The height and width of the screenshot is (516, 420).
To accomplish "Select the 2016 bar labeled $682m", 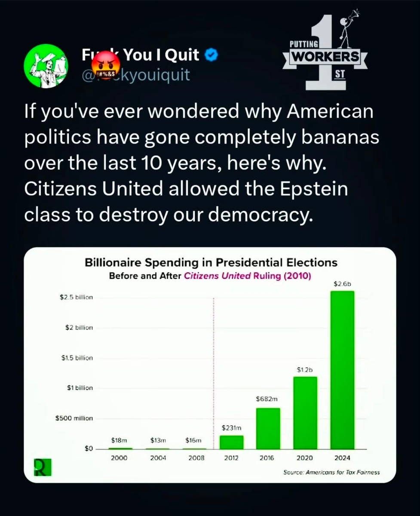I will pos(268,428).
